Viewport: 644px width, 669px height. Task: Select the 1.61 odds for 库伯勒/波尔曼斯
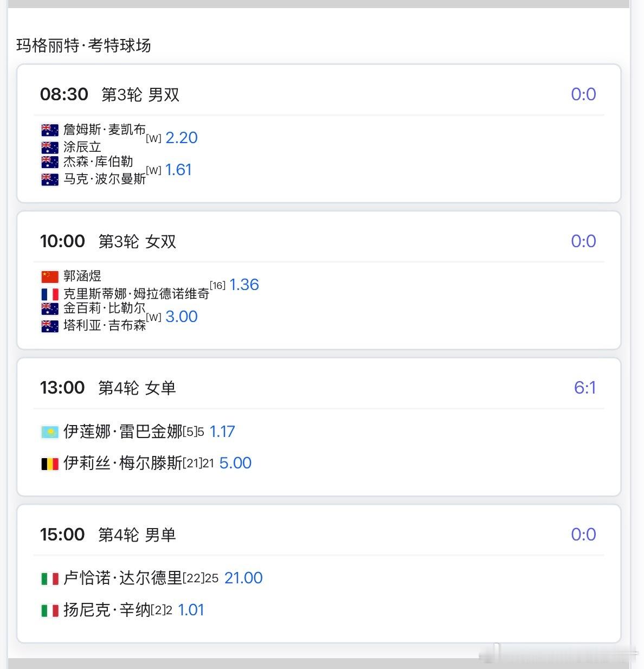[x=179, y=170]
